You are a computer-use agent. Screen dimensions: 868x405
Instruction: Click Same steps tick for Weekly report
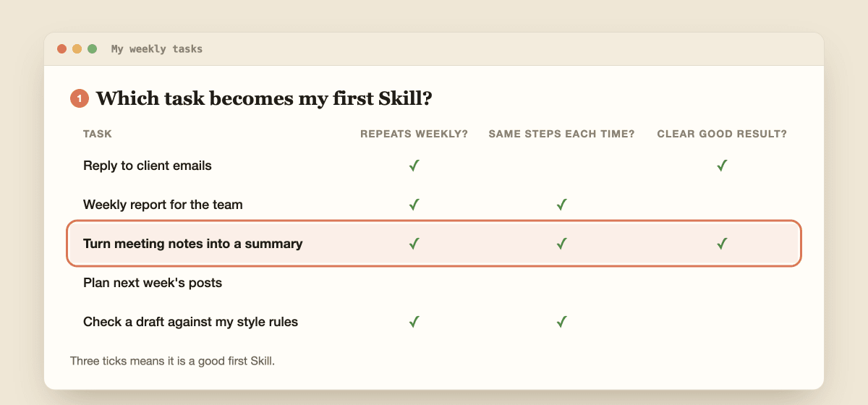561,205
